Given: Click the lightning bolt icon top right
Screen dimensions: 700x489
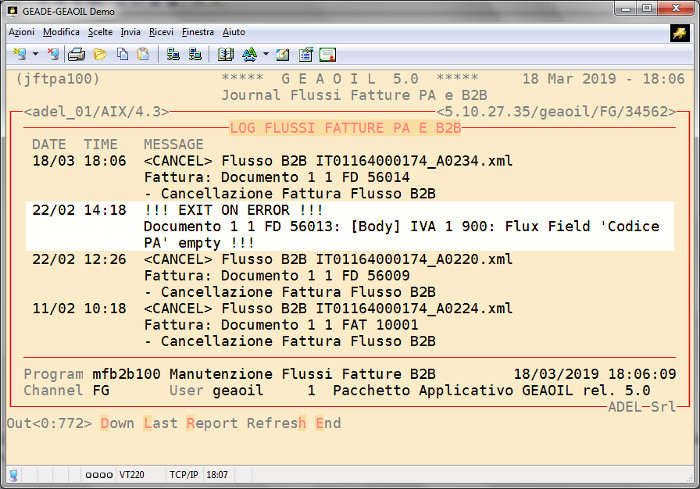Looking at the screenshot, I should tap(679, 33).
